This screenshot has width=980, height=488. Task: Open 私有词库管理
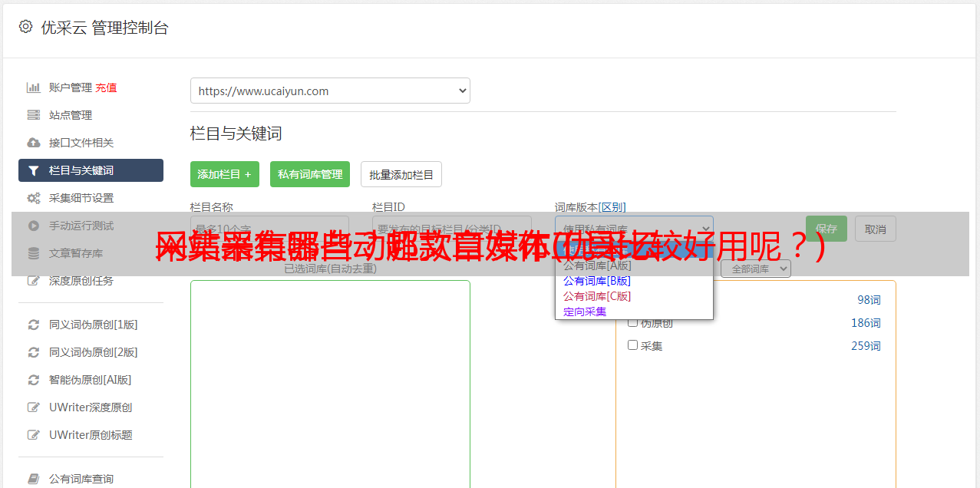[x=310, y=174]
